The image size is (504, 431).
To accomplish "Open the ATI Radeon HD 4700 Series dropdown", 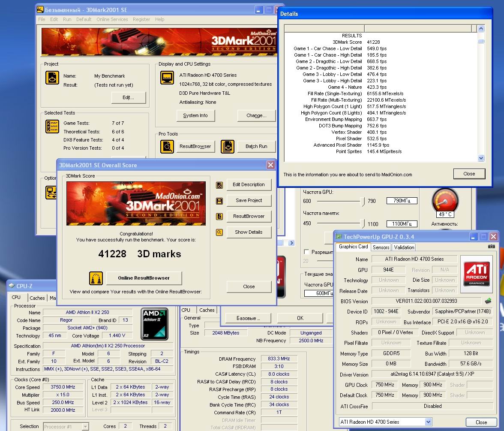I will 428,422.
